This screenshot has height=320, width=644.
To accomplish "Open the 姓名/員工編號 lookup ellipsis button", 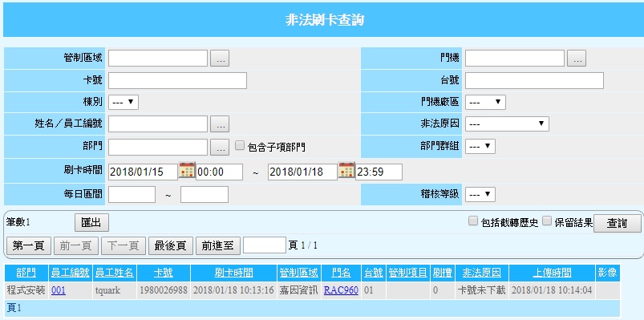I will (x=220, y=124).
